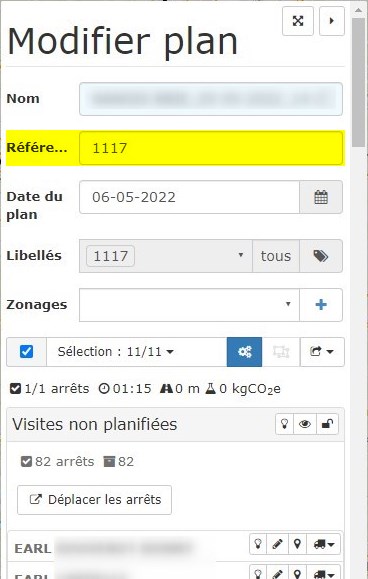Open the truck dropdown on EARL row
Viewport: 368px width, 579px height.
[x=324, y=544]
